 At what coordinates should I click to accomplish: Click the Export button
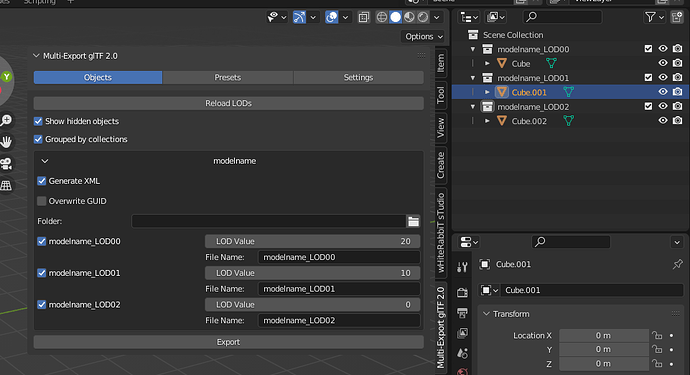pos(228,342)
